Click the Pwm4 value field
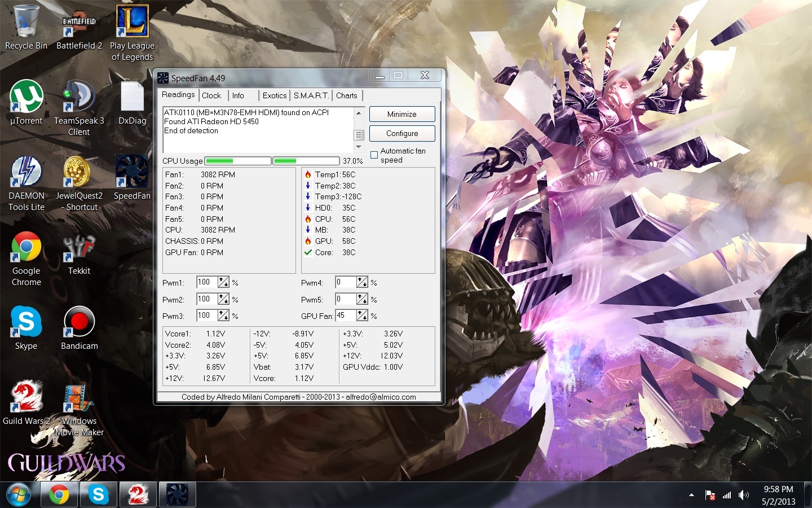The width and height of the screenshot is (812, 508). click(x=346, y=282)
